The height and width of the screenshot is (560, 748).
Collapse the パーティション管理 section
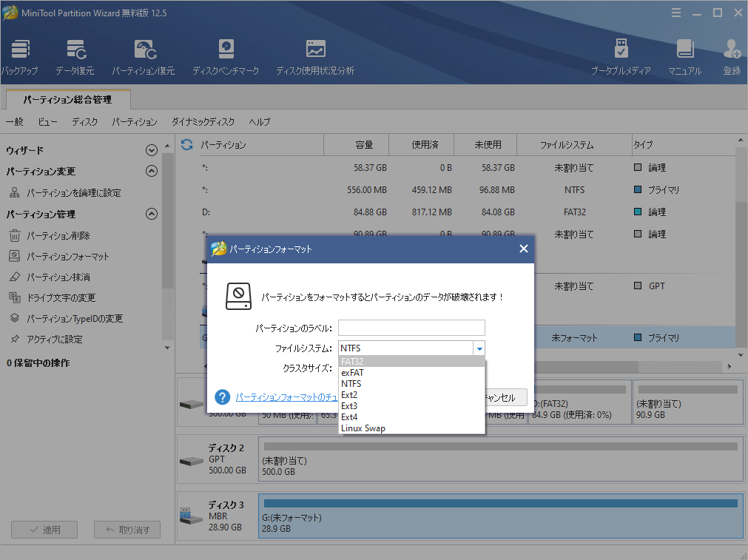point(151,214)
